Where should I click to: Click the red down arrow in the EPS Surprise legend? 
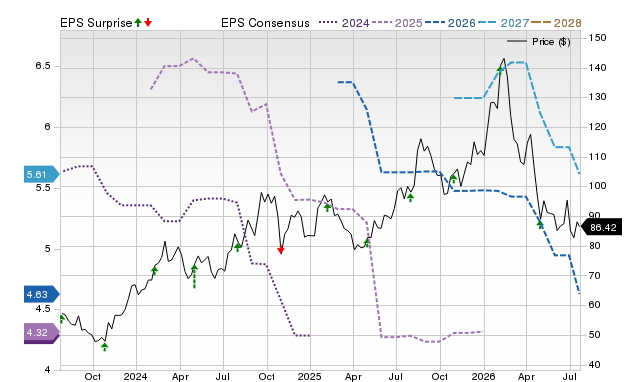[148, 22]
